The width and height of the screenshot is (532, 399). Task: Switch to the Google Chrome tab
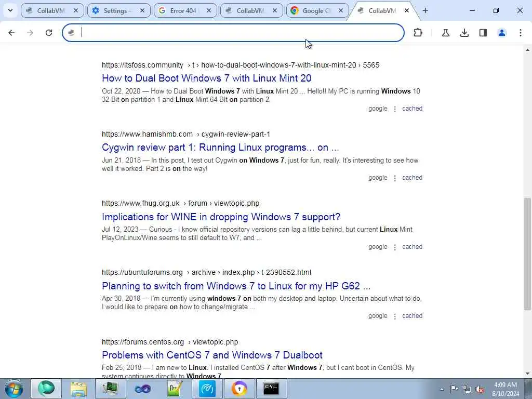[x=318, y=10]
